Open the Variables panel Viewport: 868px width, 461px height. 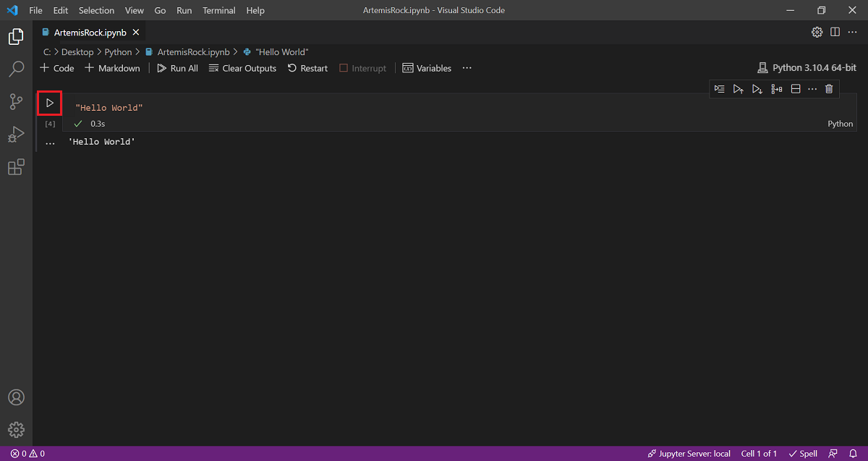pyautogui.click(x=427, y=68)
